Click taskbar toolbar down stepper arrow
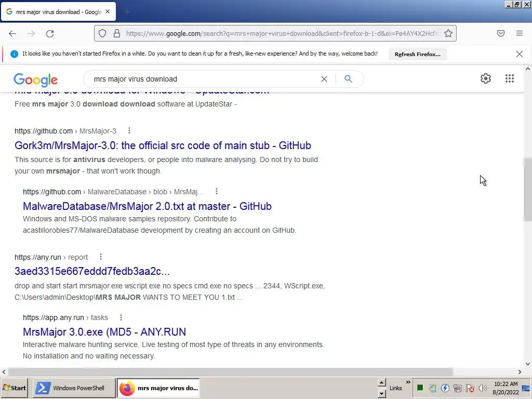532x399 pixels. point(382,393)
